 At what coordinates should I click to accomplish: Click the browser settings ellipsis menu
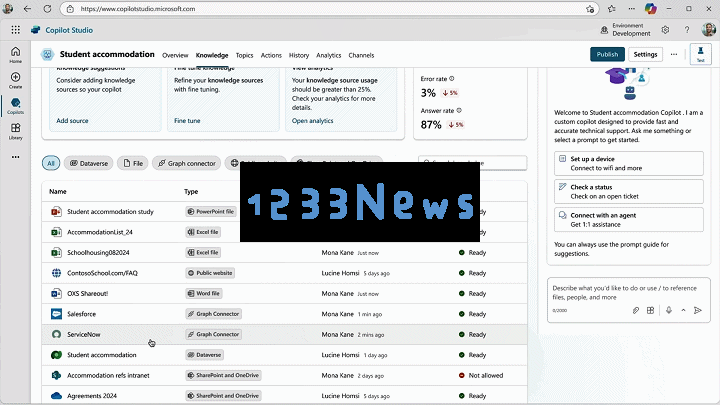(x=632, y=9)
